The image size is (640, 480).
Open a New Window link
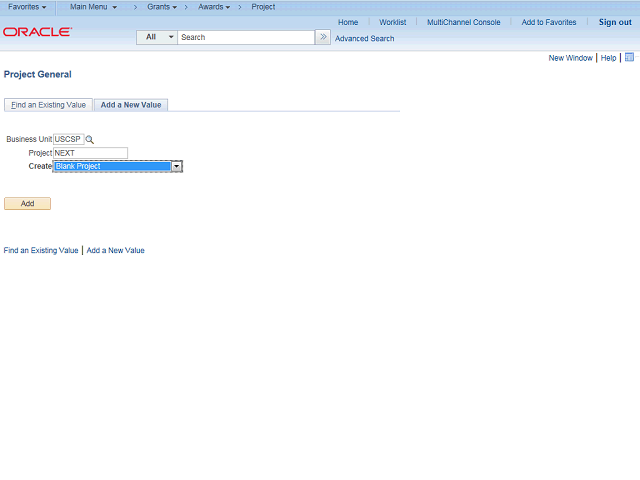point(570,58)
